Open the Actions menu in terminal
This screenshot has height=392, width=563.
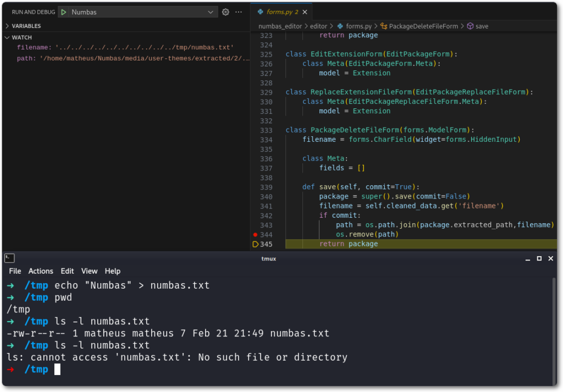click(41, 271)
